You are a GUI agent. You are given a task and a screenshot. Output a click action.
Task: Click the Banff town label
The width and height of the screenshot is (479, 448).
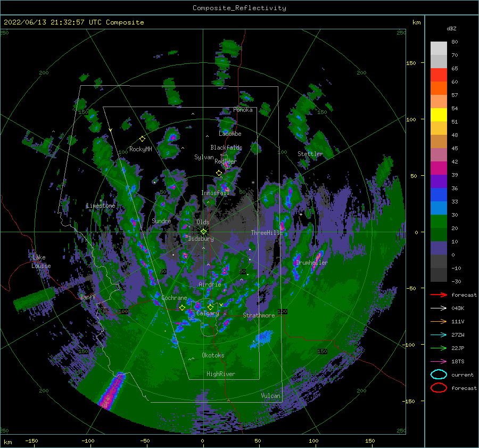[x=88, y=297]
